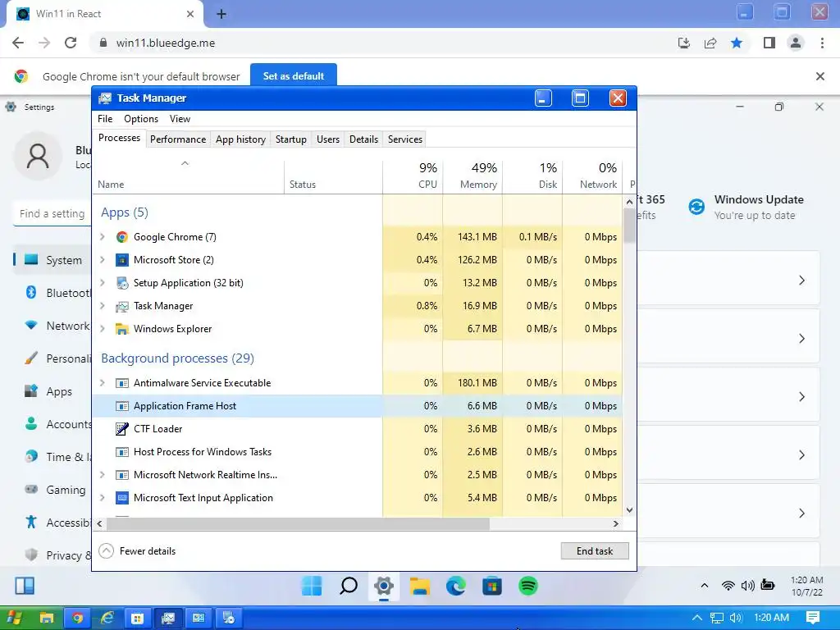Open a new Chrome tab
Screen dimensions: 840x630
click(221, 14)
